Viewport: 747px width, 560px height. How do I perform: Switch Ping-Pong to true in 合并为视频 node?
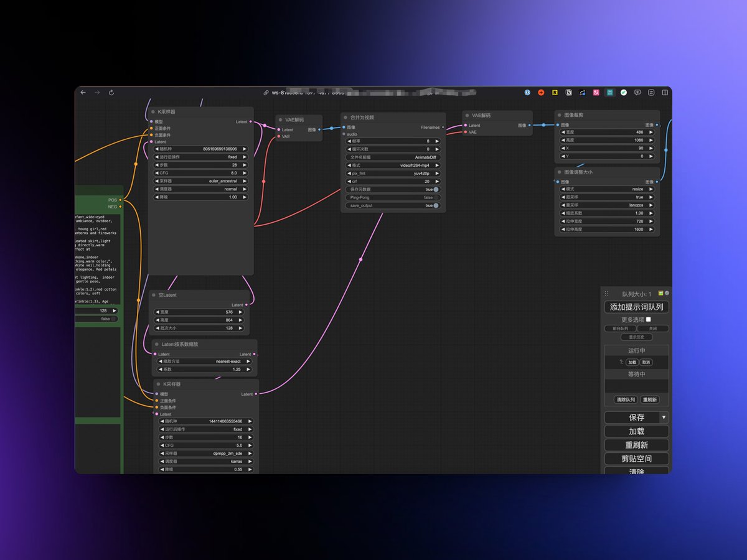click(x=436, y=197)
